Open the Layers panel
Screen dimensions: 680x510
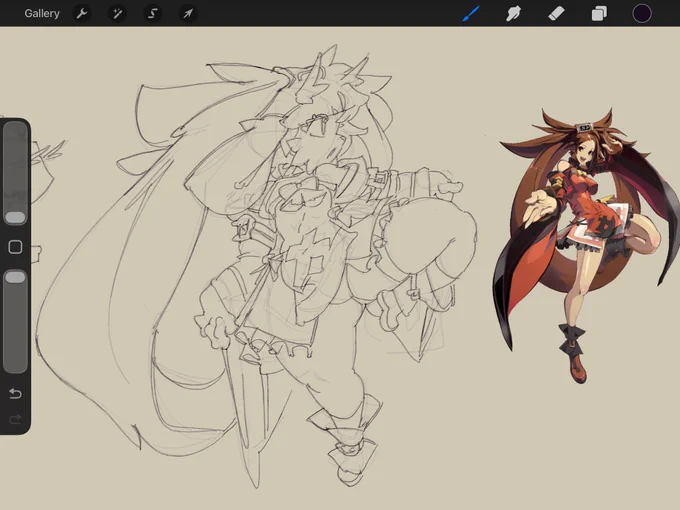pyautogui.click(x=599, y=13)
